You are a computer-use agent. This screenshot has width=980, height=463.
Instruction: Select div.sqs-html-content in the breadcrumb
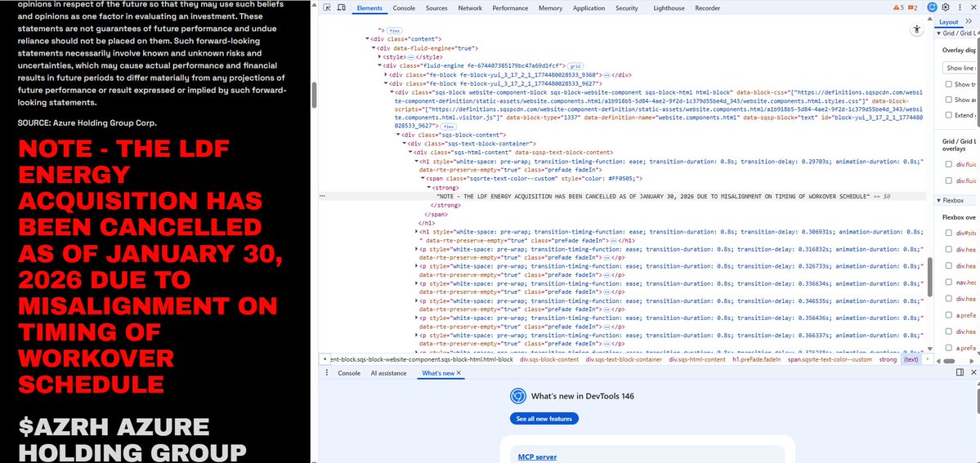697,359
